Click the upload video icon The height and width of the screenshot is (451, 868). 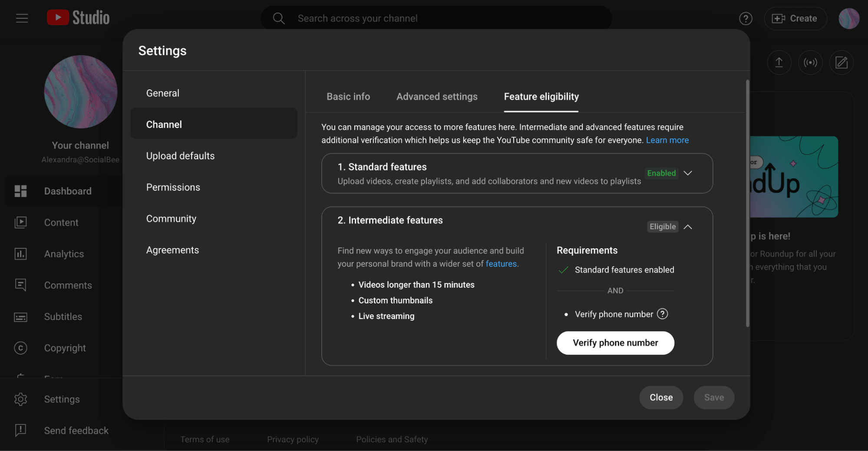(779, 63)
